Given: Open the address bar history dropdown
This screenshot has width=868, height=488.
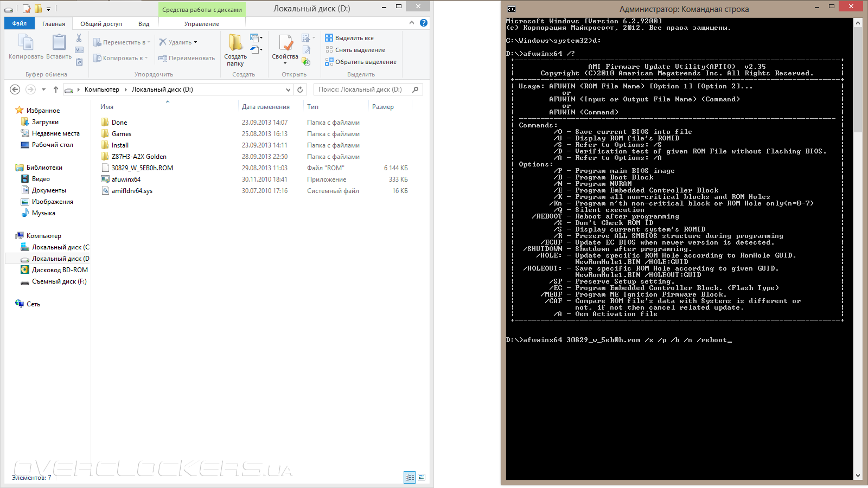Looking at the screenshot, I should click(288, 89).
